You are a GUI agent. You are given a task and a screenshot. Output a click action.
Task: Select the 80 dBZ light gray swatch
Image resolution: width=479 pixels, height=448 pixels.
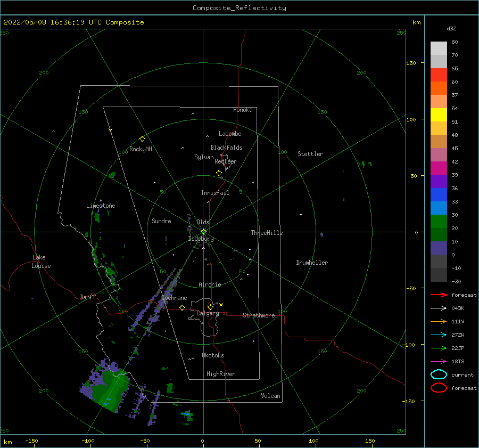pos(439,48)
